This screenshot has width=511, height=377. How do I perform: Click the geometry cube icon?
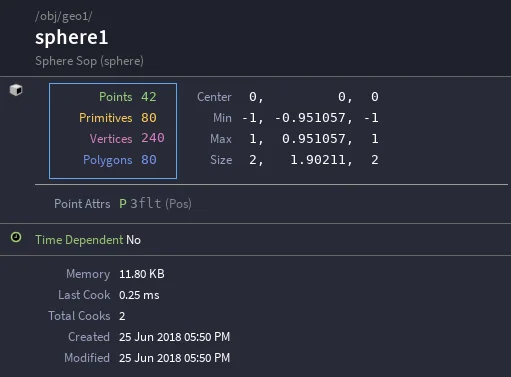(16, 90)
